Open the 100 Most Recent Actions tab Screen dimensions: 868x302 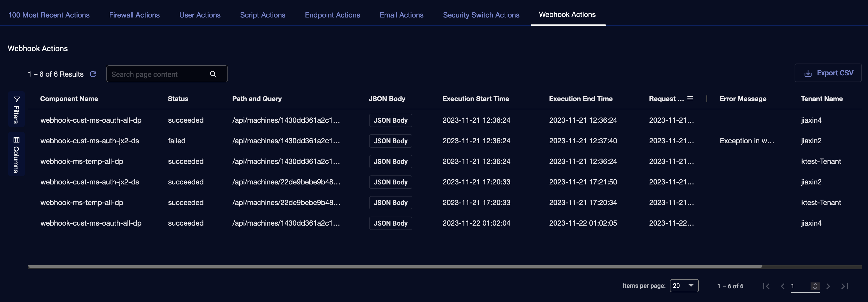pyautogui.click(x=49, y=15)
